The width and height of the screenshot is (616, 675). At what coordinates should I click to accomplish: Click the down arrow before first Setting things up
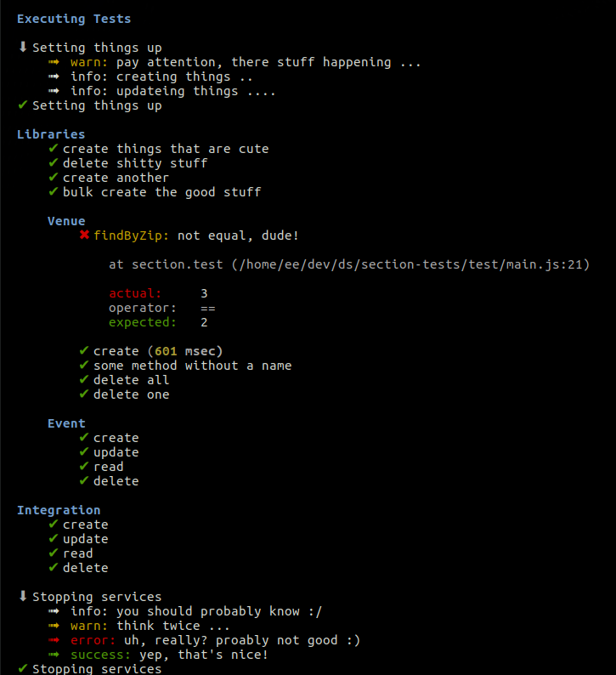23,48
